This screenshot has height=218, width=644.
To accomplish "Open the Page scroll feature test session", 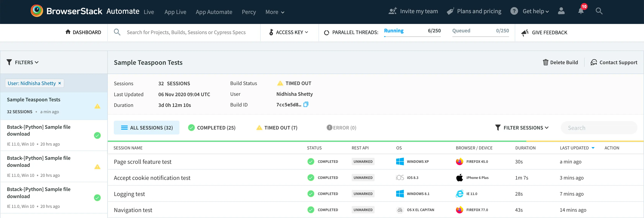I will point(142,162).
